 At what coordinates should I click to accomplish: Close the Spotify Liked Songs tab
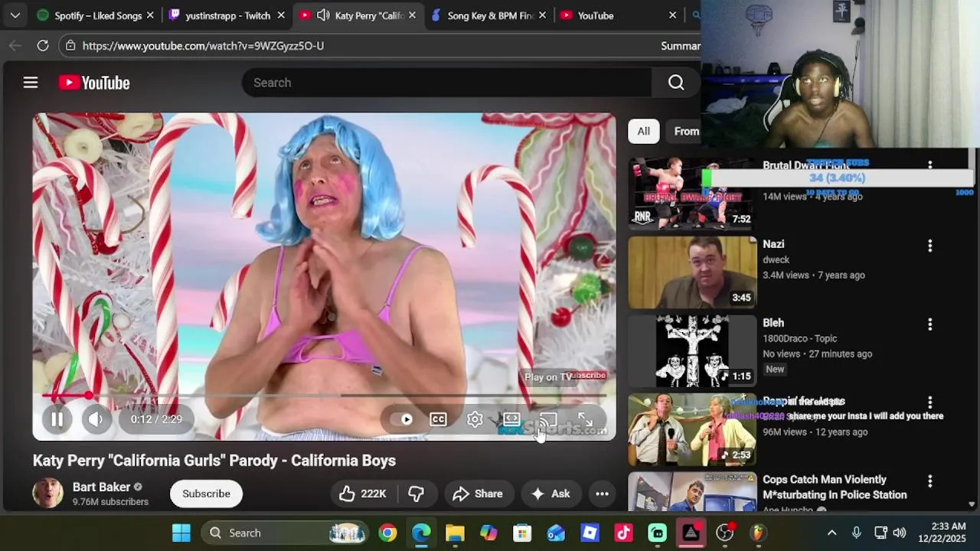point(150,15)
